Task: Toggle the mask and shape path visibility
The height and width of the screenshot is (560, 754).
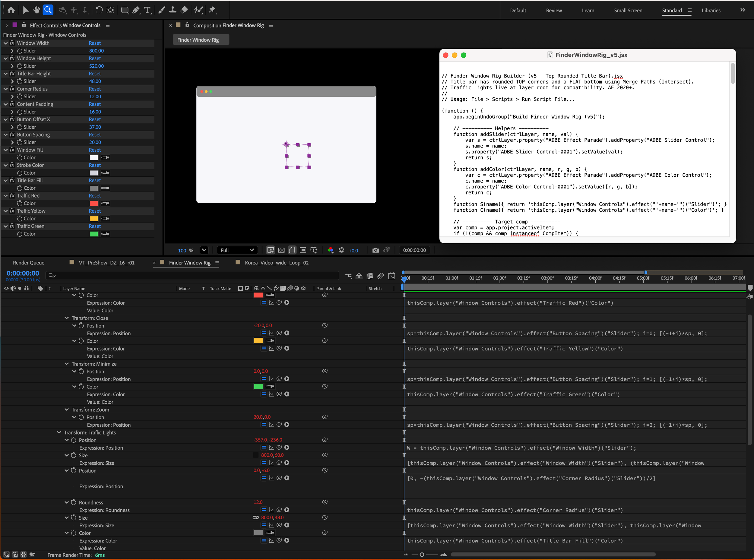Action: (x=292, y=250)
